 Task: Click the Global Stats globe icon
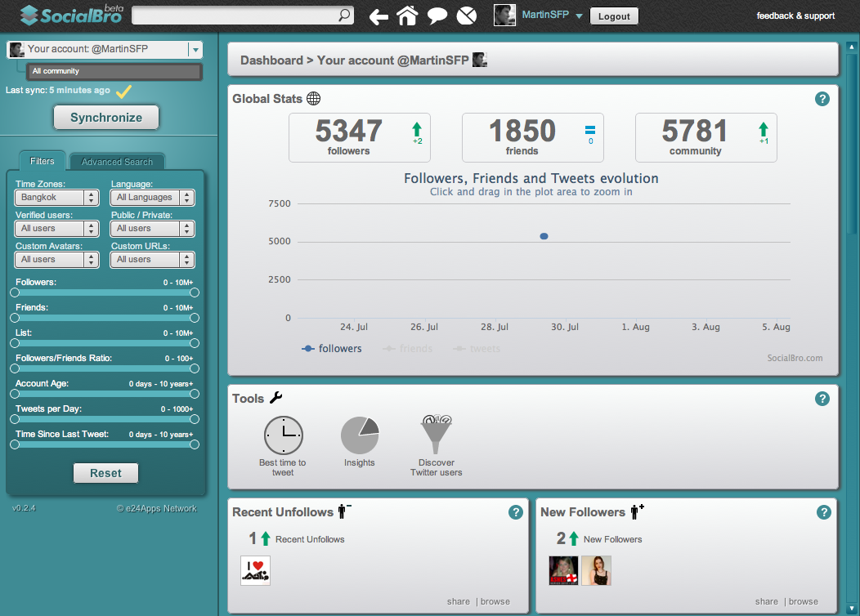pyautogui.click(x=314, y=99)
